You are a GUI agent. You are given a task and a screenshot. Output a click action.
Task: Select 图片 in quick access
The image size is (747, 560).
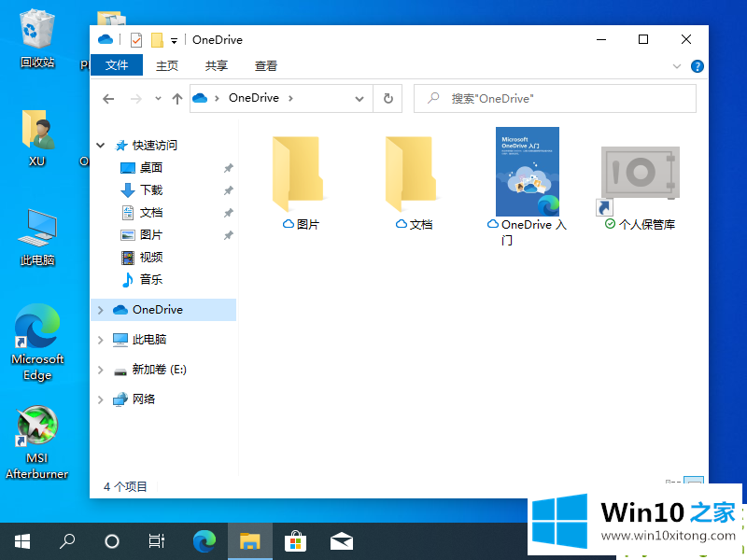pyautogui.click(x=151, y=235)
